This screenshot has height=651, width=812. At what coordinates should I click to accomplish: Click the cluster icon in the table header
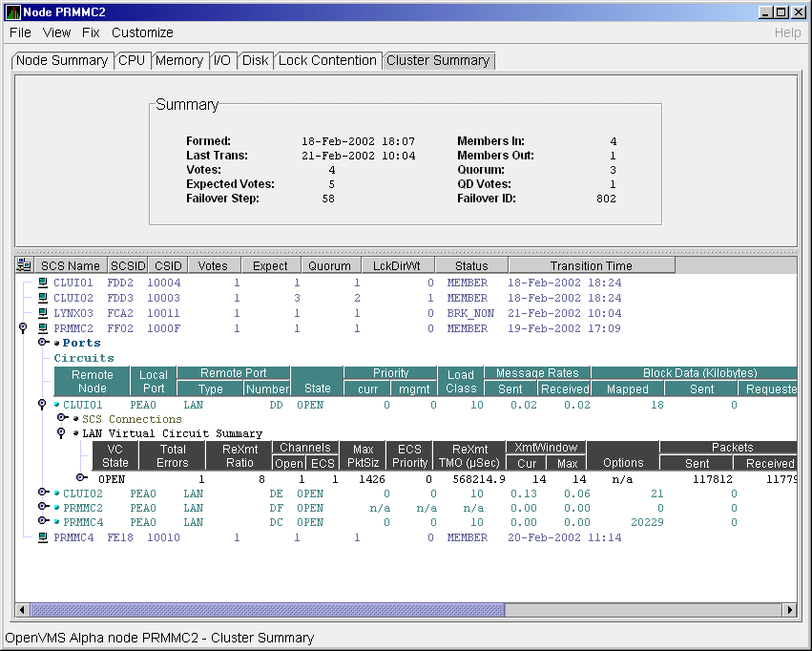24,265
